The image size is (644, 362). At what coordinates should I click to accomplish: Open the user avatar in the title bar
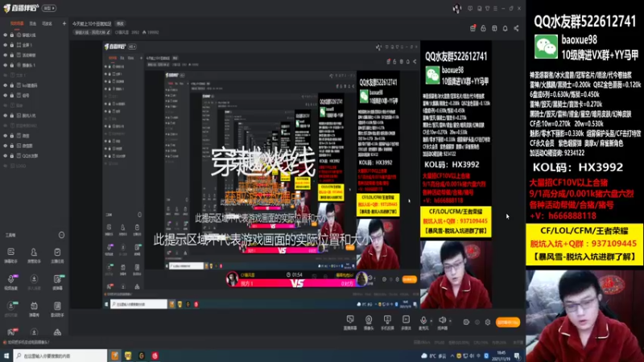click(x=456, y=8)
